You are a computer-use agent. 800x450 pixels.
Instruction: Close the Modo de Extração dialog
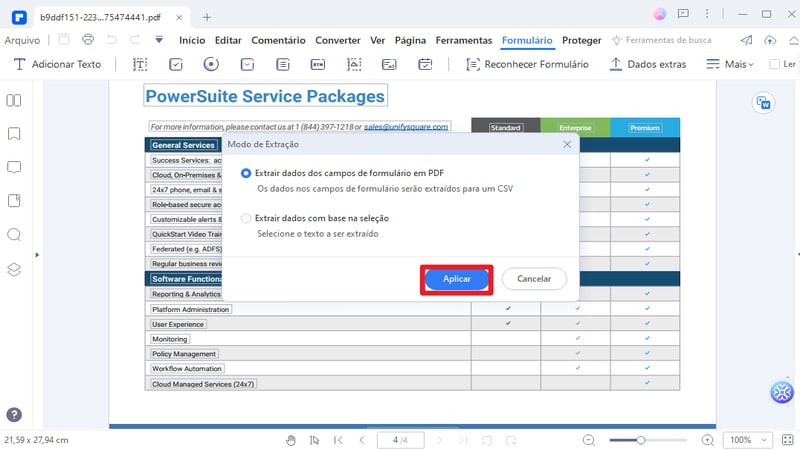(x=567, y=144)
